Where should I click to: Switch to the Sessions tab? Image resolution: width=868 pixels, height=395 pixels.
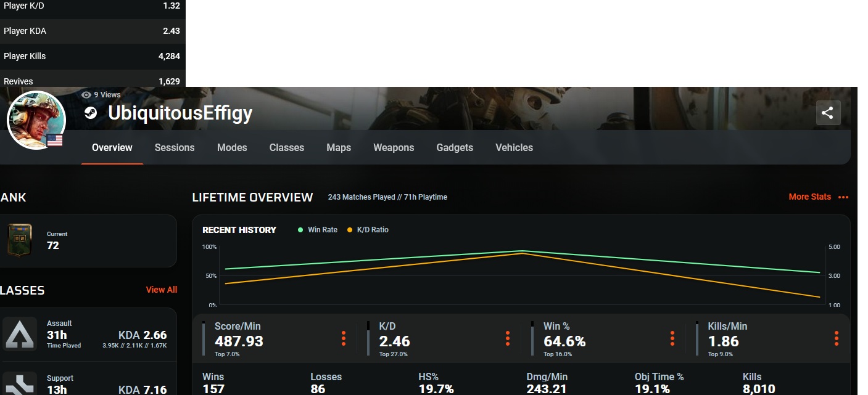coord(175,147)
